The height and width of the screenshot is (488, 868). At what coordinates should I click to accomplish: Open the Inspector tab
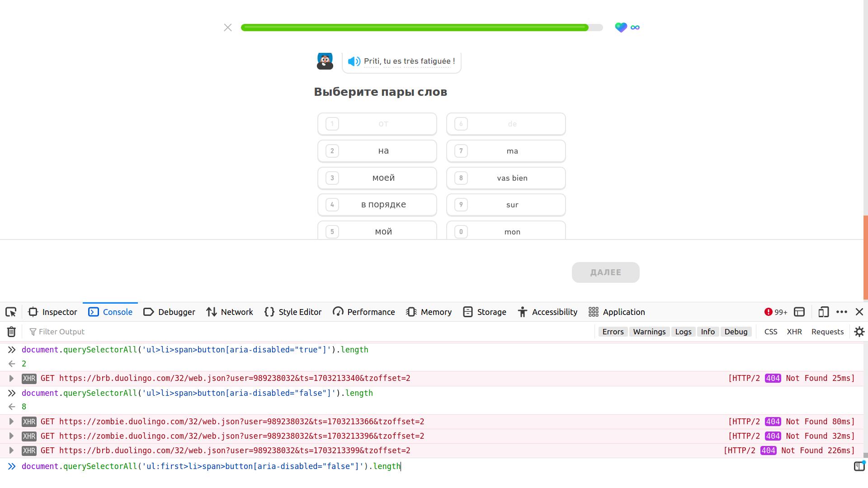(x=53, y=312)
